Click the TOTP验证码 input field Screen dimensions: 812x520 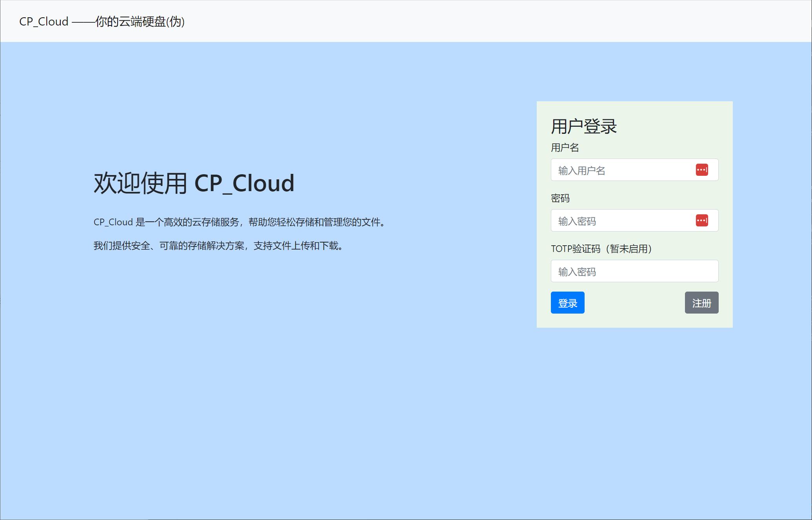634,271
